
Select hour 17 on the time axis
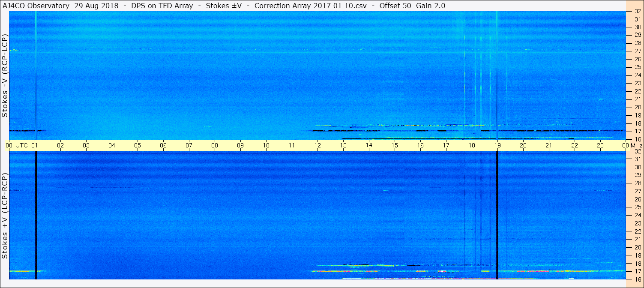click(x=446, y=145)
